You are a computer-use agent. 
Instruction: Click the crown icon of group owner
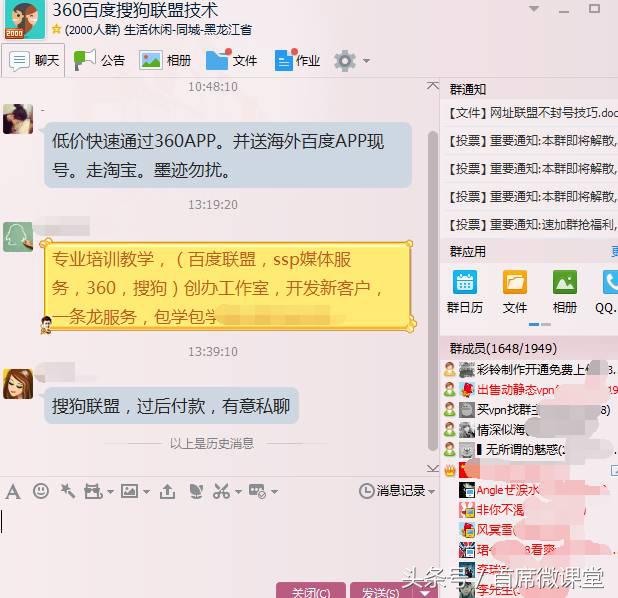click(450, 470)
